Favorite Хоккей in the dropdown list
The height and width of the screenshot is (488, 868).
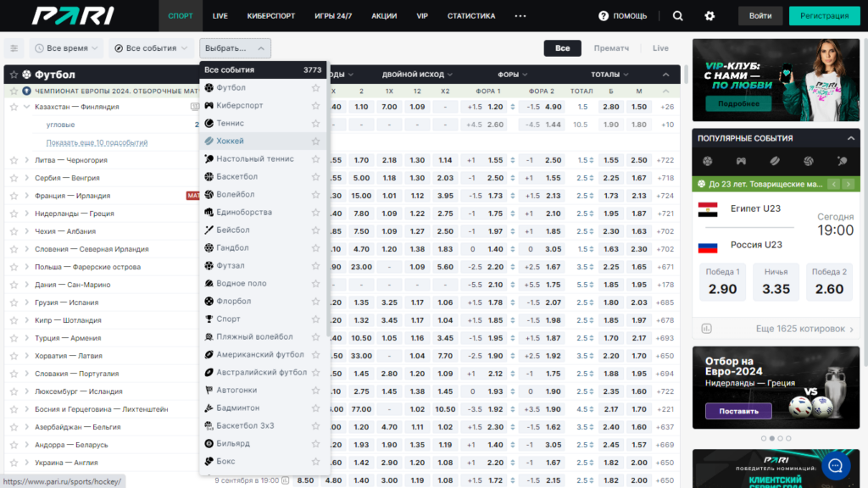coord(315,141)
